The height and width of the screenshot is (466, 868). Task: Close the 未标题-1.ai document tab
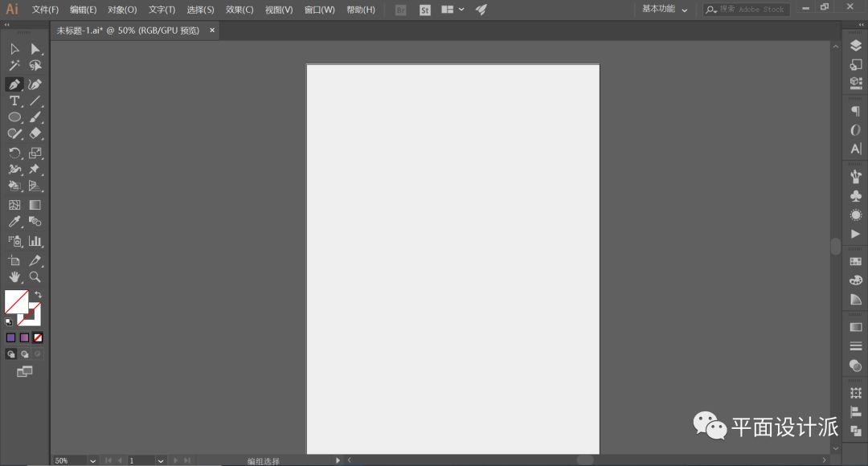[x=212, y=31]
